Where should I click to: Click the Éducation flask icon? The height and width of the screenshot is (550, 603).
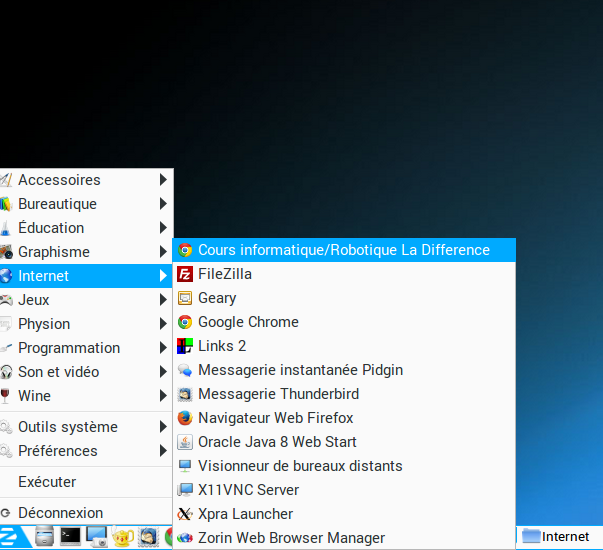click(x=5, y=228)
